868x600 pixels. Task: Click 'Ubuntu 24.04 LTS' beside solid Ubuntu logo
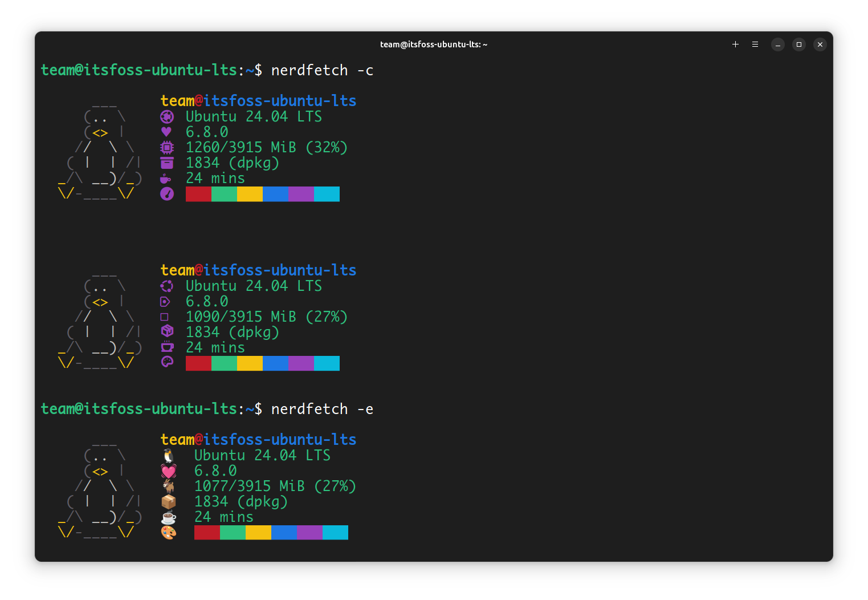[x=254, y=117]
